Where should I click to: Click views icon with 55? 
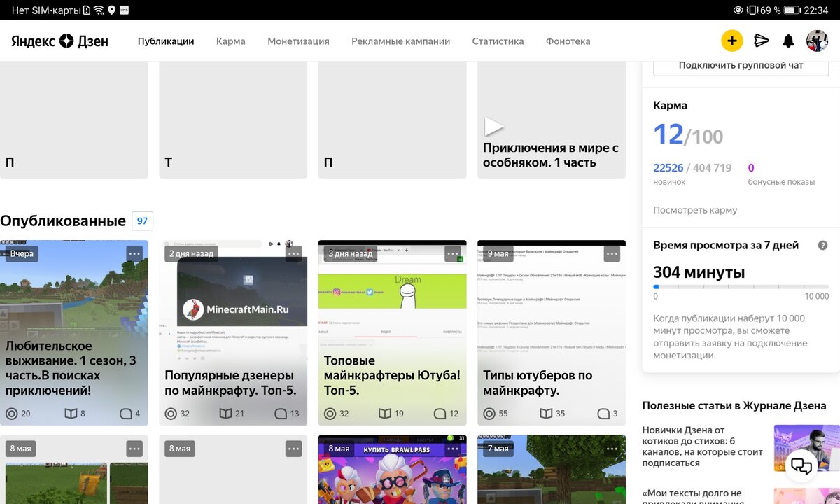click(489, 414)
